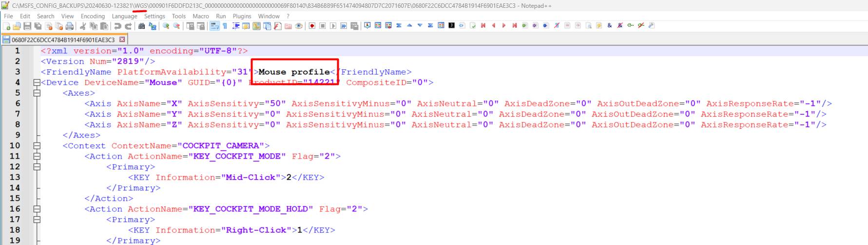This screenshot has width=868, height=245.
Task: Open the File menu
Action: click(x=8, y=16)
